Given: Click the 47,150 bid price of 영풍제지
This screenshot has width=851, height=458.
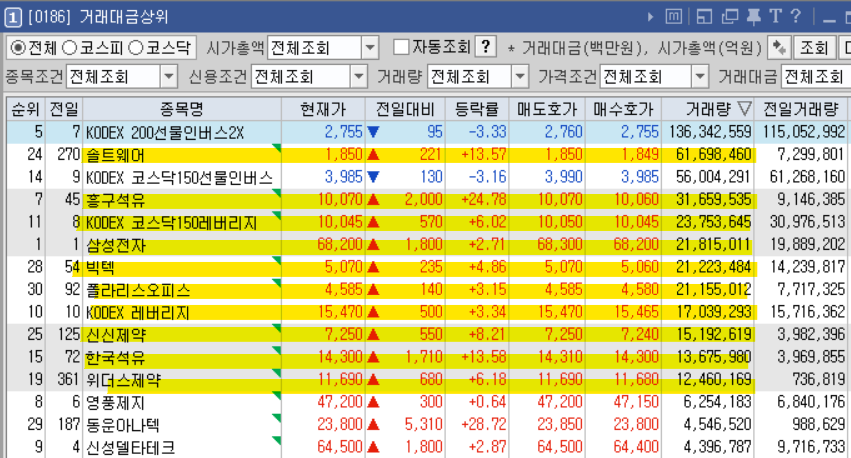Looking at the screenshot, I should [636, 402].
